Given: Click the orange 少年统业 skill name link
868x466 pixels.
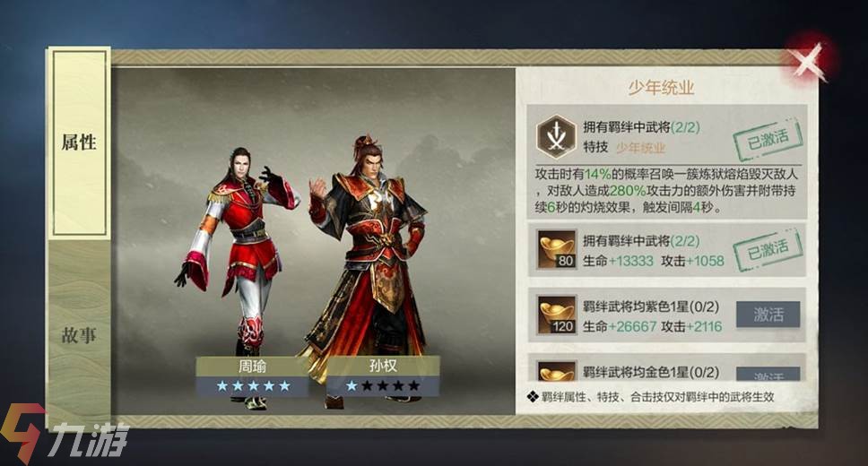Looking at the screenshot, I should pyautogui.click(x=640, y=147).
